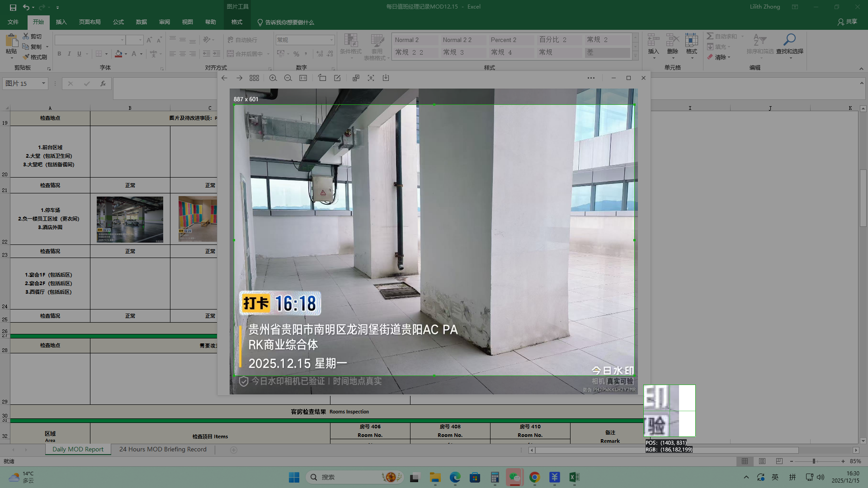Expand the Name Box dropdown showing 图片 15
This screenshot has height=488, width=868.
(44, 84)
